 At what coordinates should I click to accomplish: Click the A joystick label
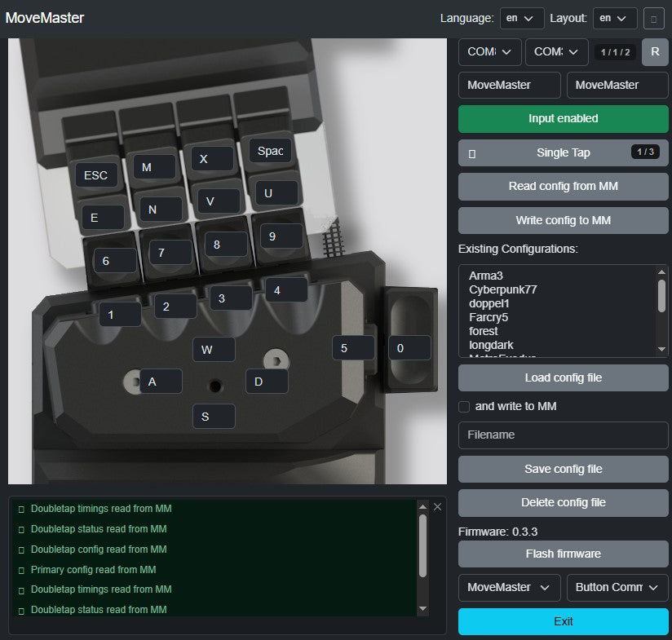tap(161, 382)
